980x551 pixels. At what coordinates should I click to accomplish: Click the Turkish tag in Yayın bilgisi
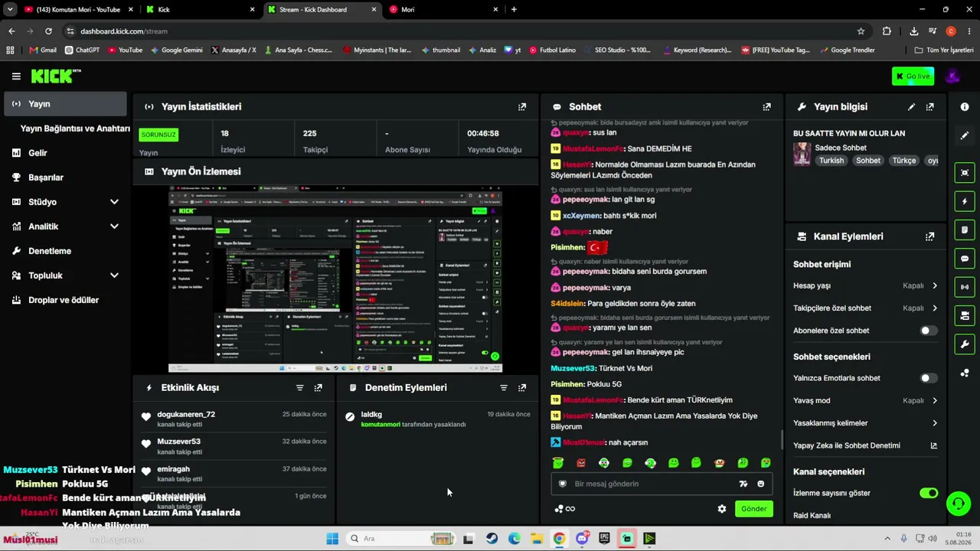point(831,161)
